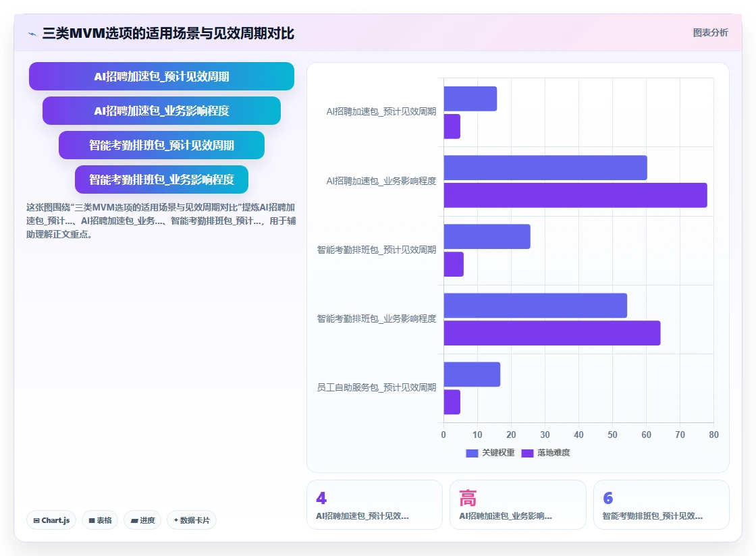Click the 落地难度 legend label text
Screen dimensions: 756x556
(553, 453)
